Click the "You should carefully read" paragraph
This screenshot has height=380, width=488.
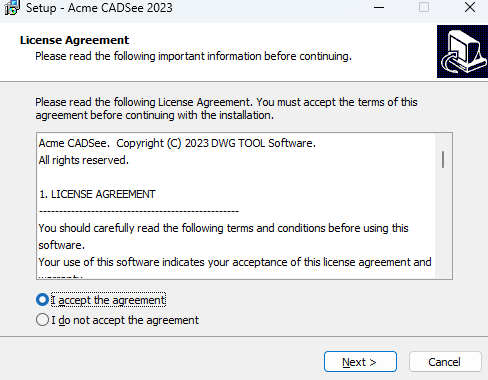click(223, 236)
